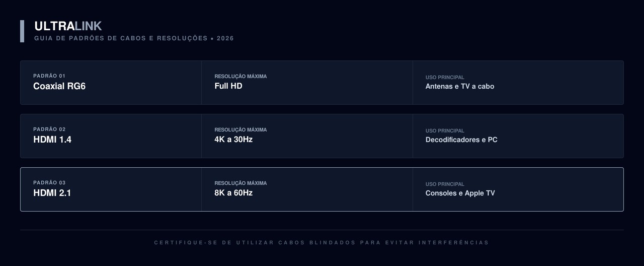Screen dimensions: 644x266
Task: Click the PADRÃO 03 label
Action: 49,183
